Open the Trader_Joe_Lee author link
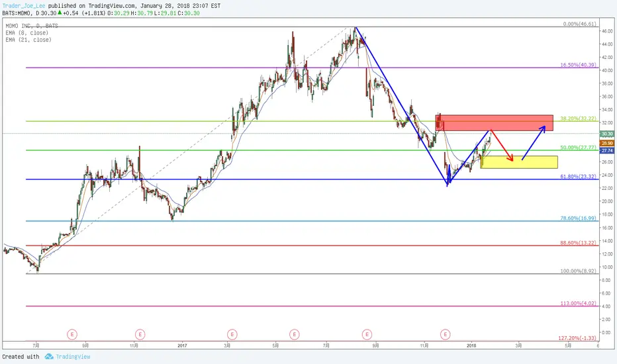 [24, 6]
